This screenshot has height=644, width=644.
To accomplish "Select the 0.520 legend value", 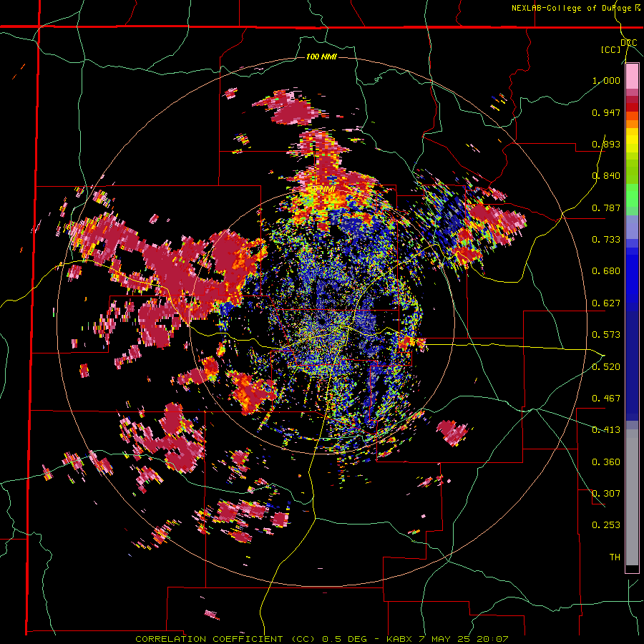I will click(x=606, y=367).
